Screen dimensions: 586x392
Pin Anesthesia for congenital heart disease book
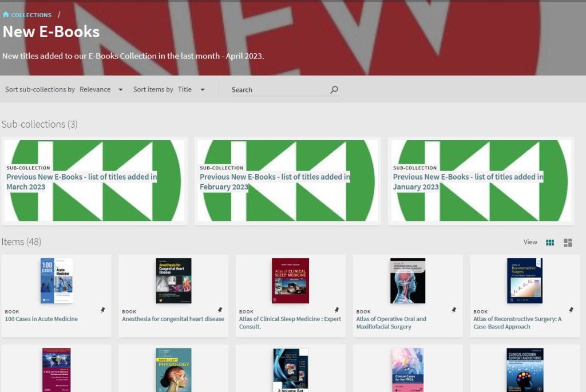click(220, 310)
